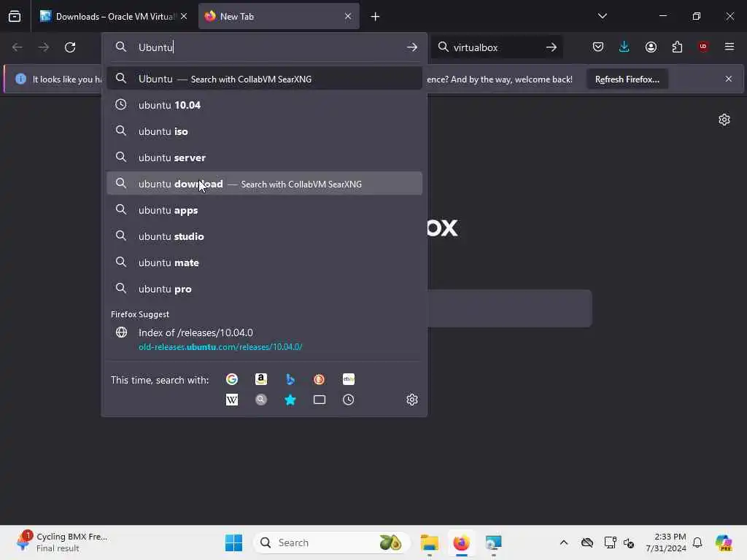747x560 pixels.
Task: Open a new tab with plus button
Action: tap(376, 17)
